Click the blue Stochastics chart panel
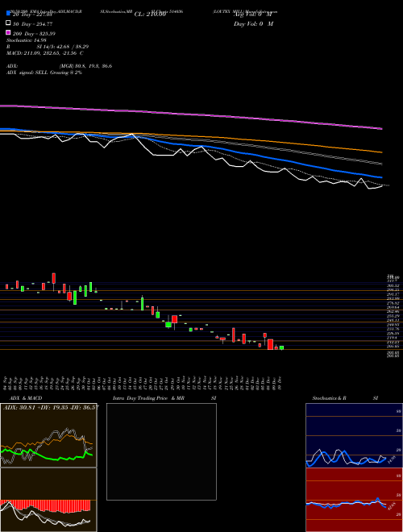The height and width of the screenshot is (532, 403). click(x=354, y=435)
